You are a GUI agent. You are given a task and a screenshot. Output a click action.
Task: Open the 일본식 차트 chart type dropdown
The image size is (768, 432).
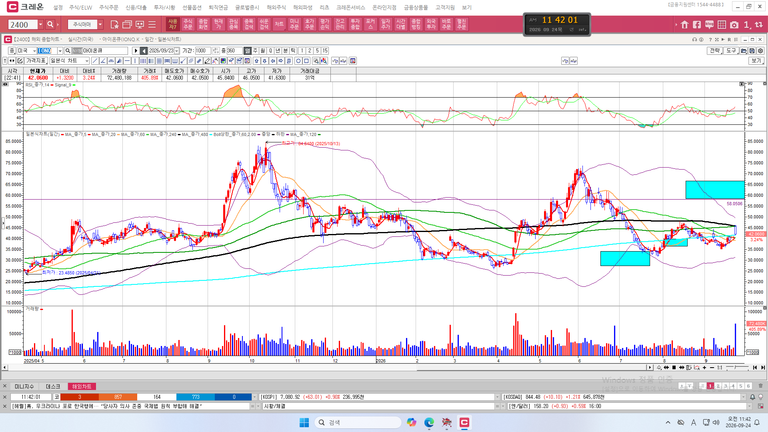click(x=87, y=61)
